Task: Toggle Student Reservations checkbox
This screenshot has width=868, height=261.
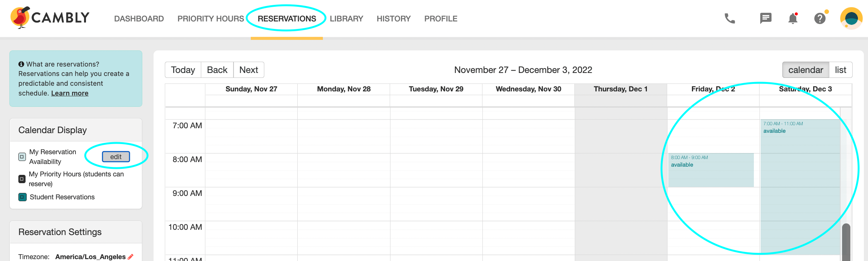Action: point(23,197)
